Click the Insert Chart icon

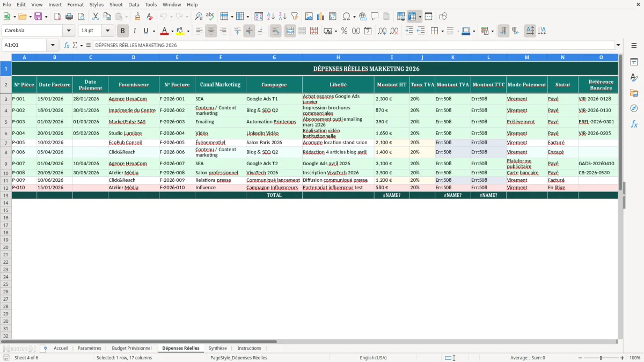point(321,17)
